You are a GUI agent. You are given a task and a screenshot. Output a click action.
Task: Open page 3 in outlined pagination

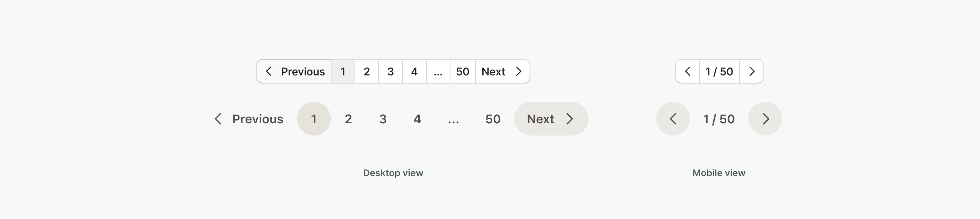pyautogui.click(x=391, y=71)
